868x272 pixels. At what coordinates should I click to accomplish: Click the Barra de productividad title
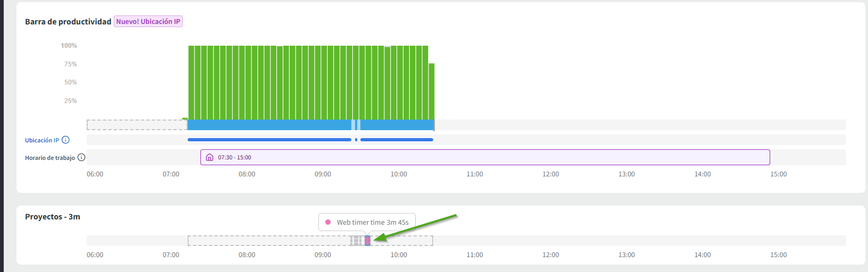68,22
